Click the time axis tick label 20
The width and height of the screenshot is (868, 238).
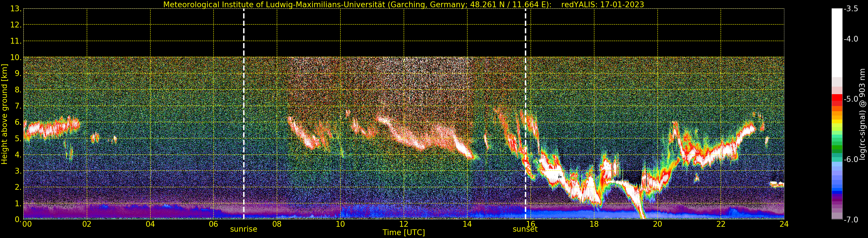[x=657, y=224]
